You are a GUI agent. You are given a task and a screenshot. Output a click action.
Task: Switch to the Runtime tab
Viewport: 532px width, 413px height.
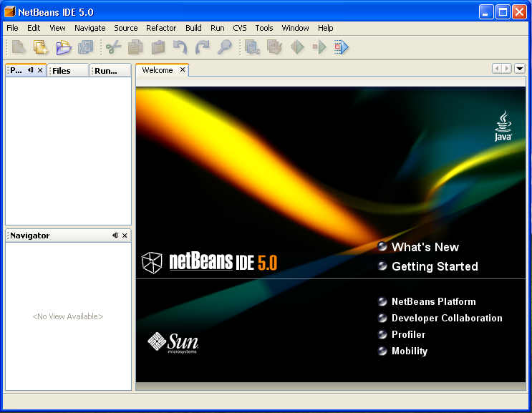(x=110, y=71)
